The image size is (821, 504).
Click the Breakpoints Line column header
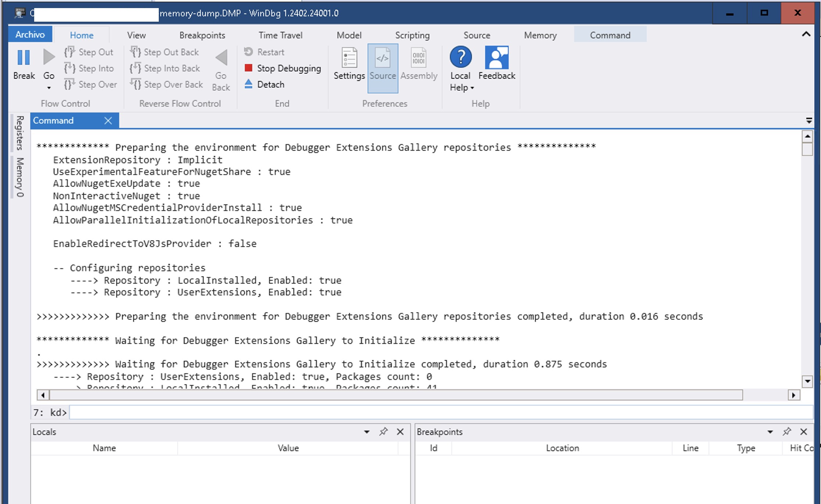click(691, 448)
